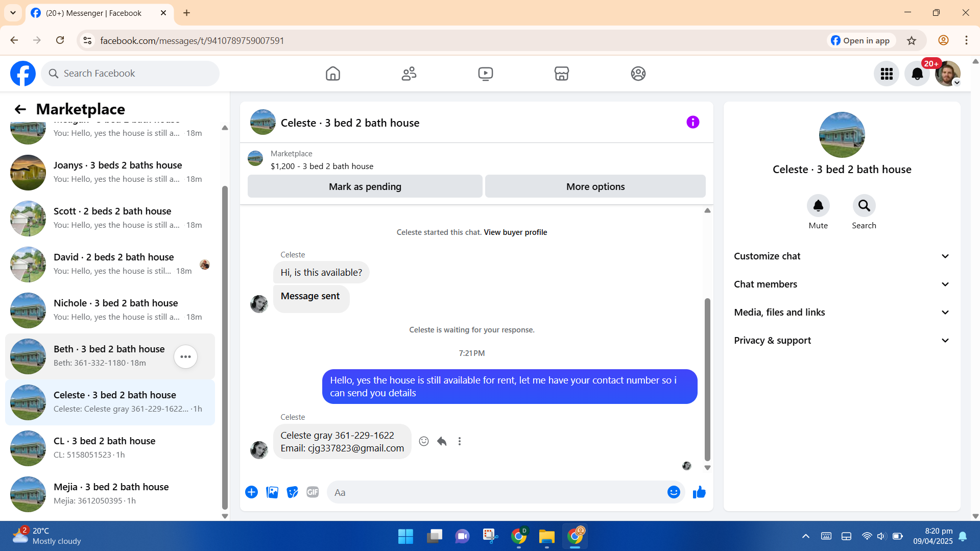Open conversation information icon
This screenshot has width=980, height=551.
click(x=693, y=122)
